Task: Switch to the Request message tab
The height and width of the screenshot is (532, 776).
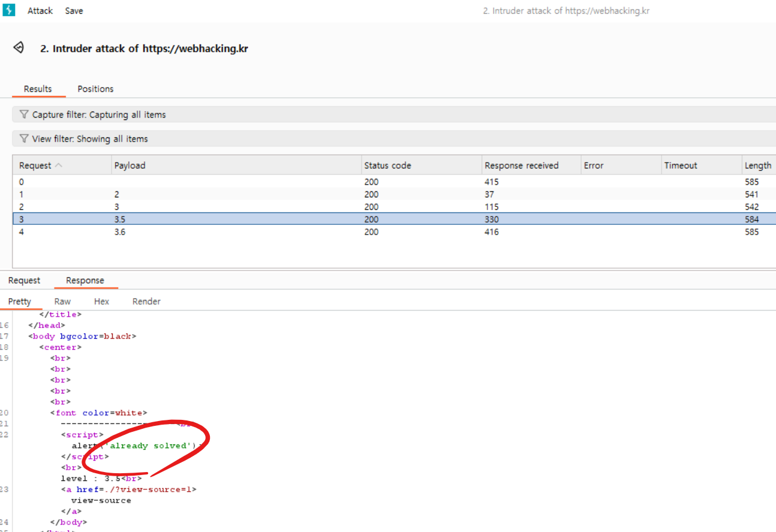Action: click(x=24, y=280)
